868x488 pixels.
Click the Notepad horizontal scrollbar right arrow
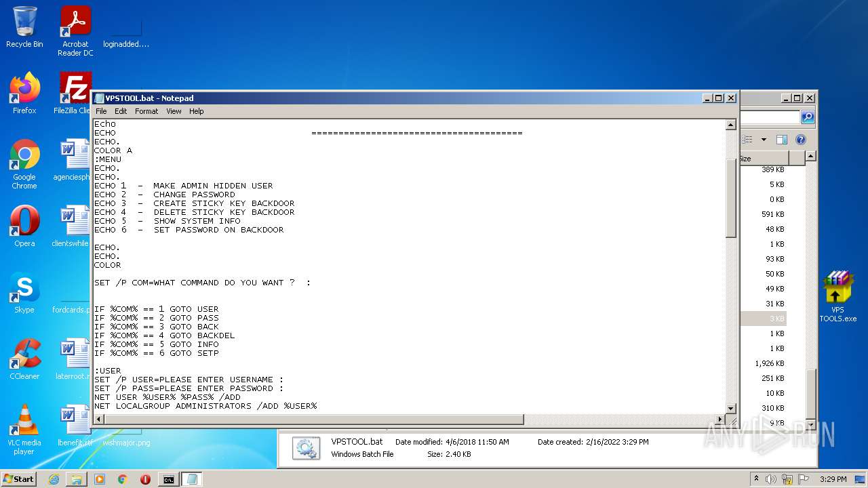pyautogui.click(x=720, y=420)
